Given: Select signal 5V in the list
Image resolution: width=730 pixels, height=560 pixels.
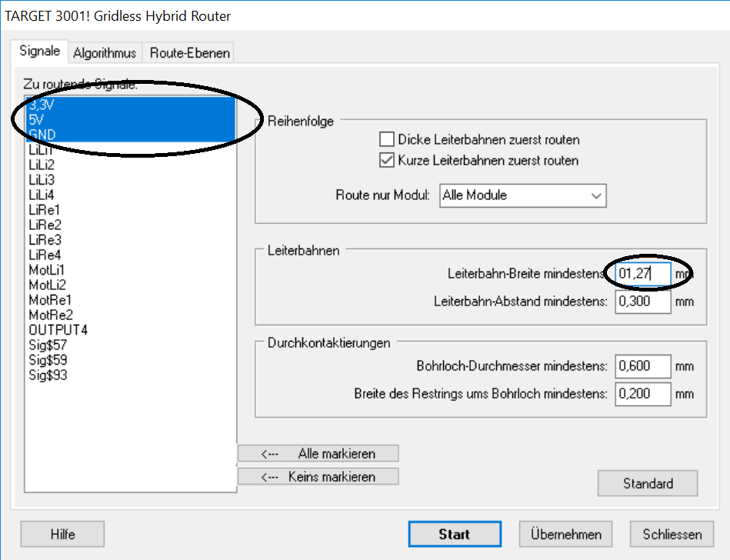Looking at the screenshot, I should point(130,120).
